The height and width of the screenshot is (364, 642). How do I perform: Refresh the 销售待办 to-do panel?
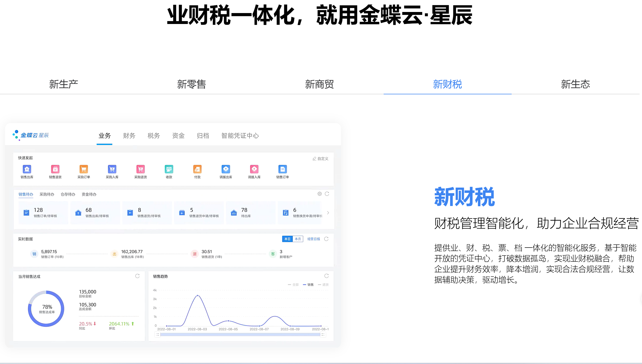click(327, 194)
